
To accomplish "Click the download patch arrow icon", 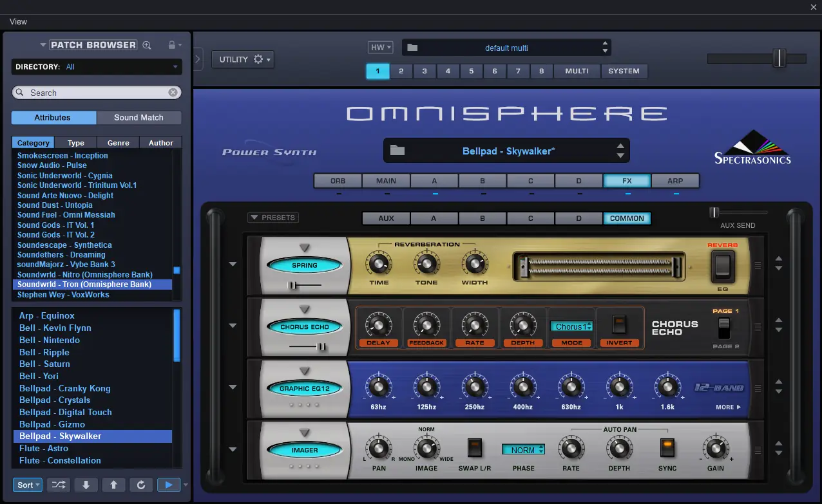I will [86, 484].
